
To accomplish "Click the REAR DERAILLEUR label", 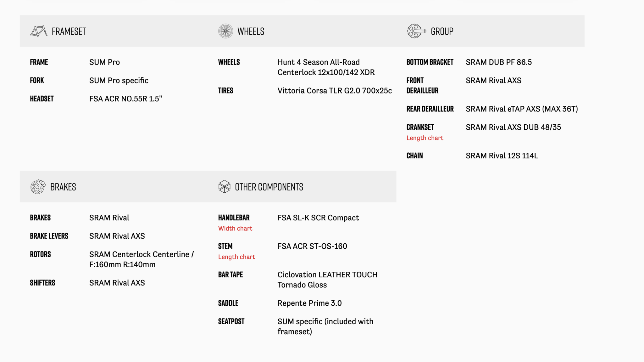I will pos(430,109).
